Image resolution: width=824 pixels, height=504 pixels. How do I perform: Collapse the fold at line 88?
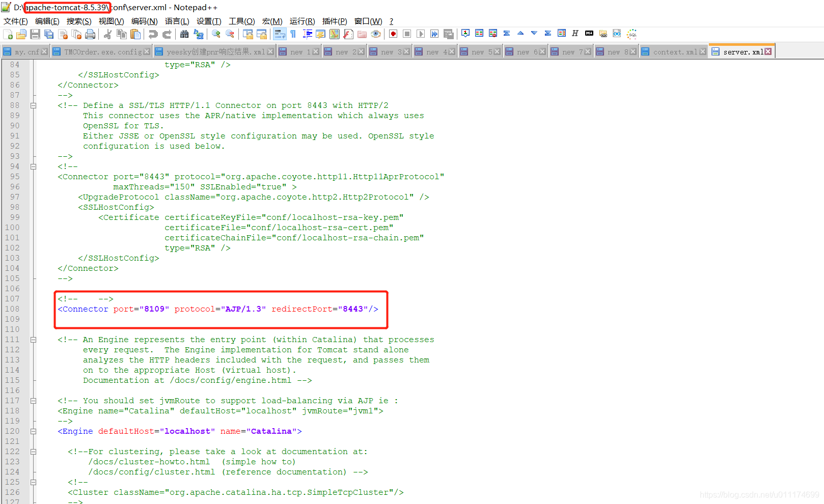tap(33, 105)
